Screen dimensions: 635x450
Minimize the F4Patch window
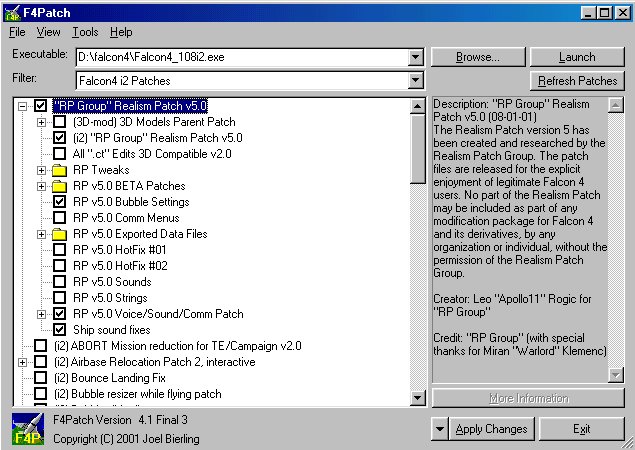(x=588, y=13)
